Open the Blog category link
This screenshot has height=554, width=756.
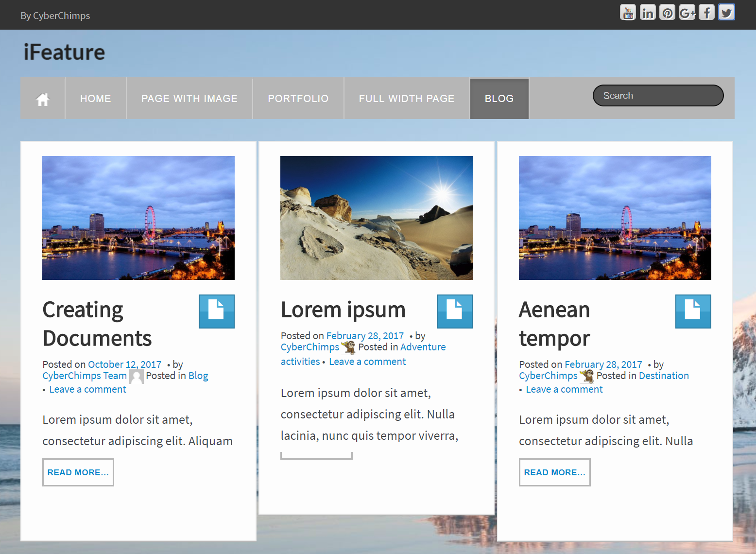point(198,376)
